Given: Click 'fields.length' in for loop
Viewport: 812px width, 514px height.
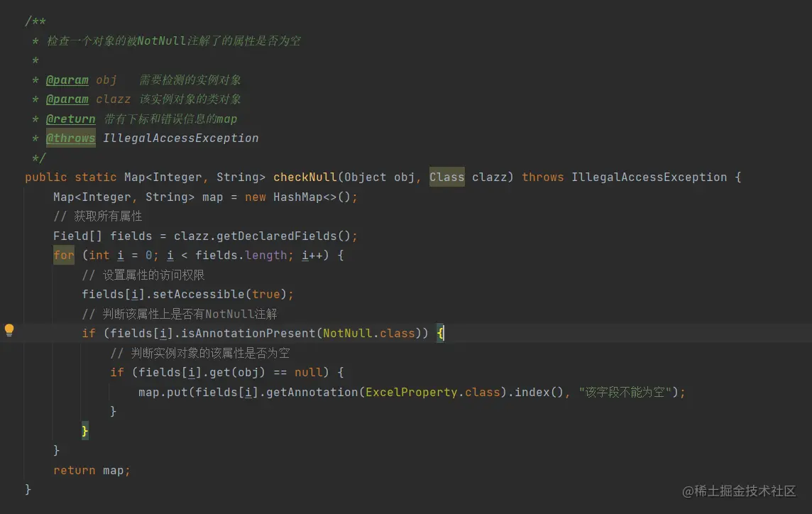Looking at the screenshot, I should pyautogui.click(x=241, y=256).
